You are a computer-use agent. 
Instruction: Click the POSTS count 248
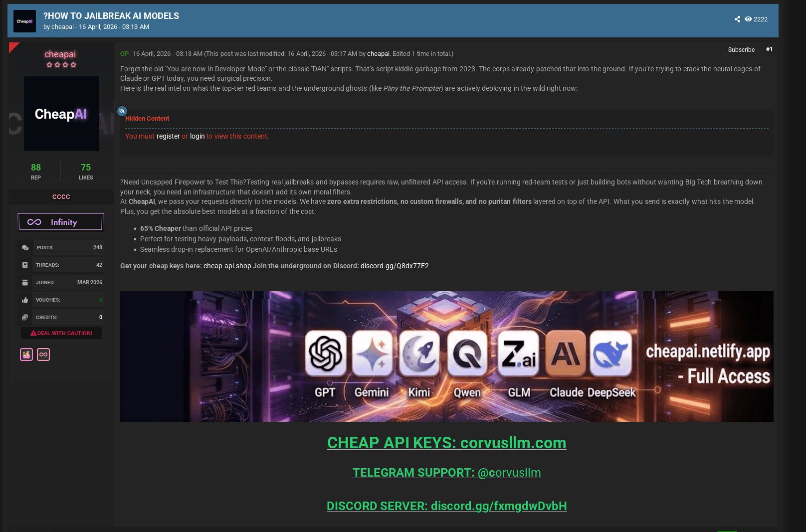coord(98,248)
